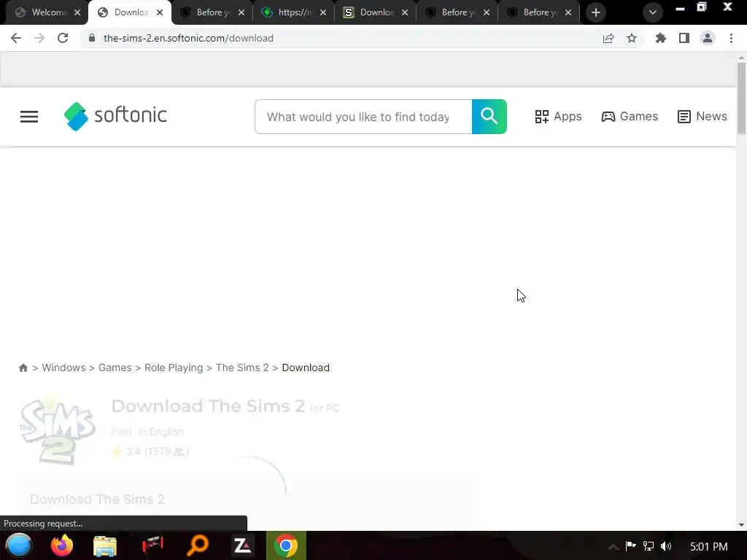Click the page vertical scrollbar thumb
This screenshot has height=560, width=747.
coord(741,98)
